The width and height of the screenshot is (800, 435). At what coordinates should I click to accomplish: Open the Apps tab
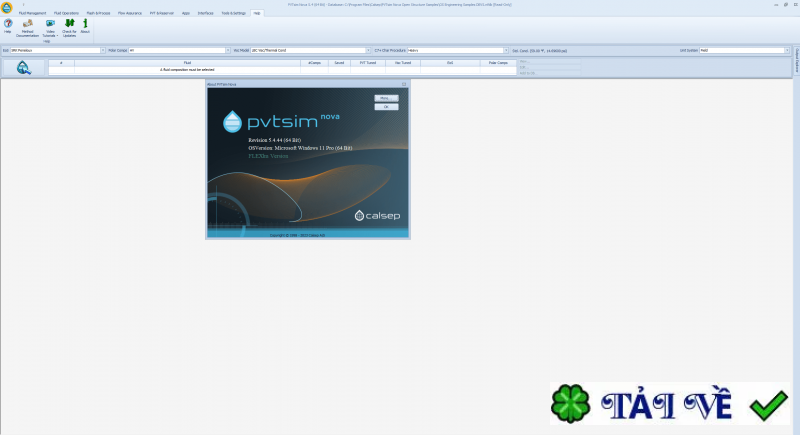pyautogui.click(x=186, y=13)
